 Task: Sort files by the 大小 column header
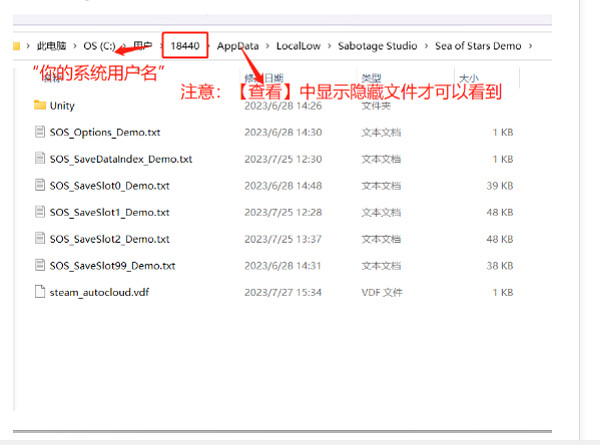point(466,77)
